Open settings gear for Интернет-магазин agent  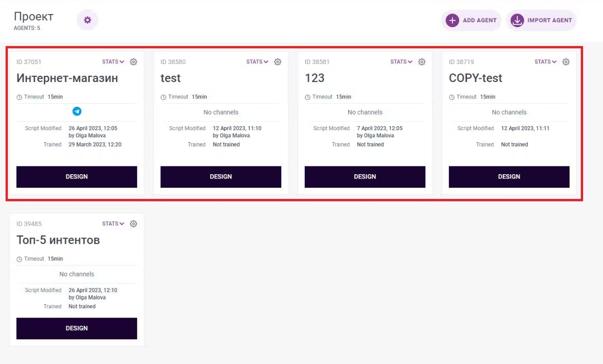134,62
